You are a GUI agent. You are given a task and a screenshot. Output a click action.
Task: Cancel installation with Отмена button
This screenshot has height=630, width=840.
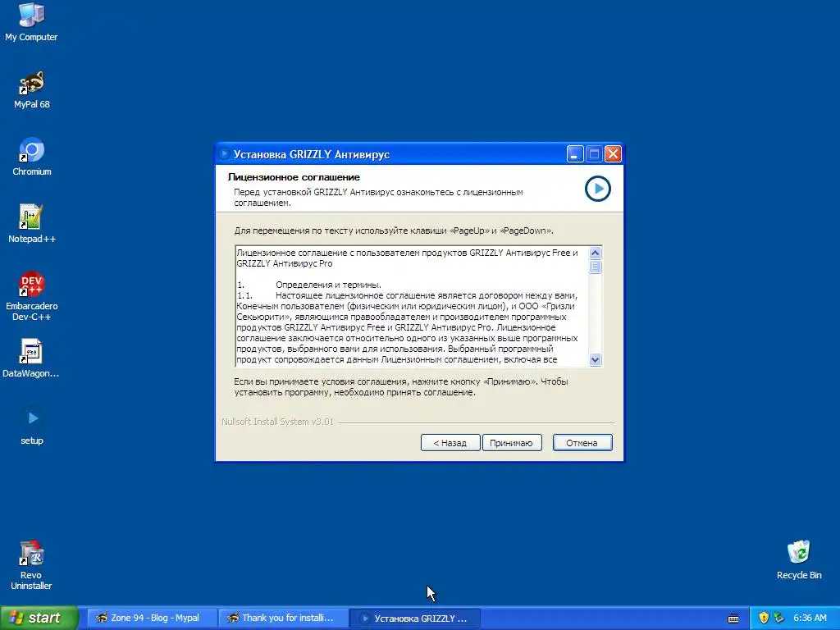tap(582, 442)
